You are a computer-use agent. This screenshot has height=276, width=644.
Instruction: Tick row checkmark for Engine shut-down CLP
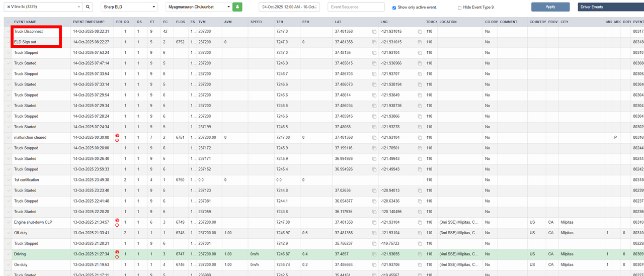[8, 222]
